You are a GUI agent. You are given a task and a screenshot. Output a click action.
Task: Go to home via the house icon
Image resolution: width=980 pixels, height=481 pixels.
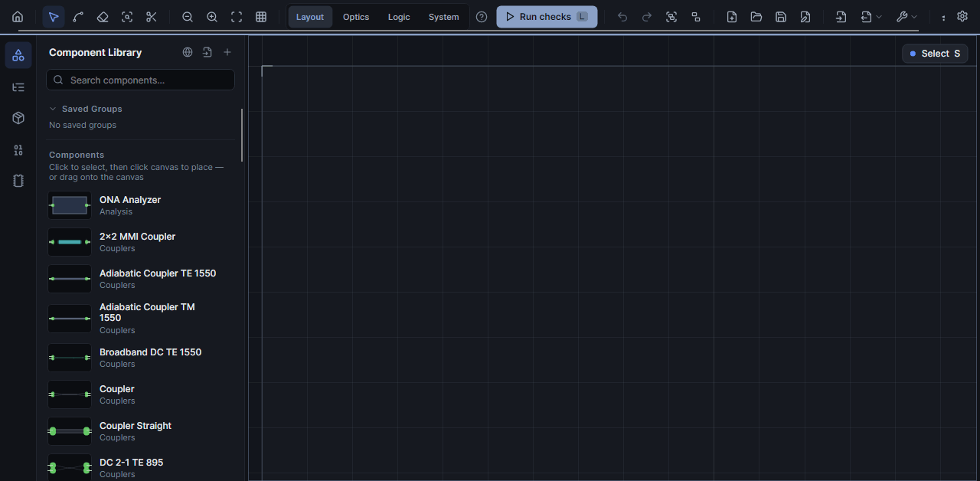[x=18, y=17]
